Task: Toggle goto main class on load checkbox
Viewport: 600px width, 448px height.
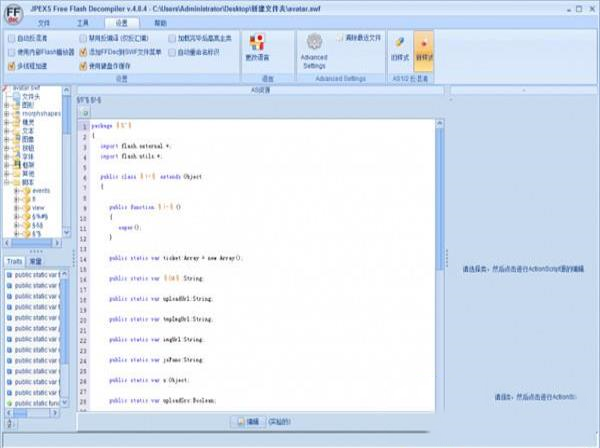Action: 172,38
